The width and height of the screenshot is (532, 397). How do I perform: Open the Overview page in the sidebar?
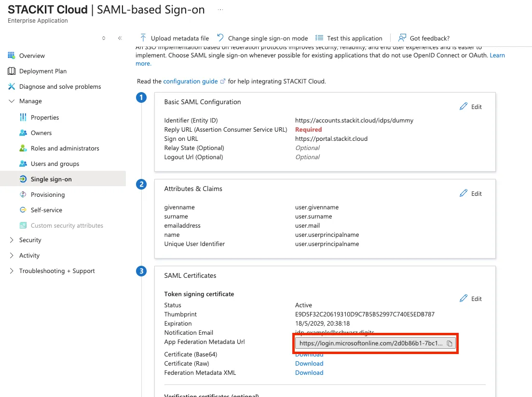[32, 55]
